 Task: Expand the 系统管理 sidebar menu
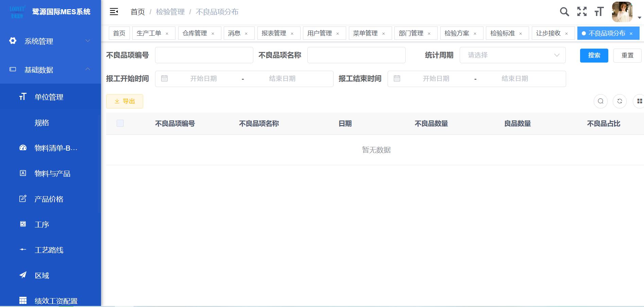click(50, 41)
